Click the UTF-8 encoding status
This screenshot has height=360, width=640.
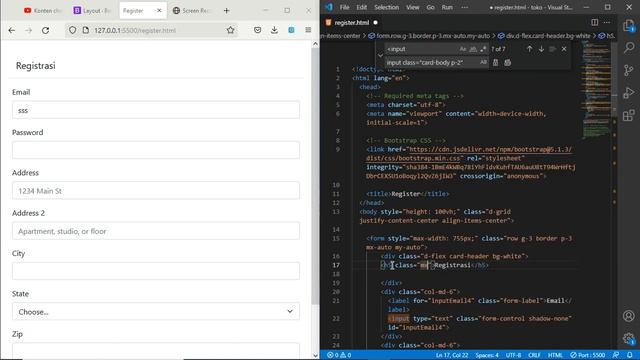pos(513,355)
